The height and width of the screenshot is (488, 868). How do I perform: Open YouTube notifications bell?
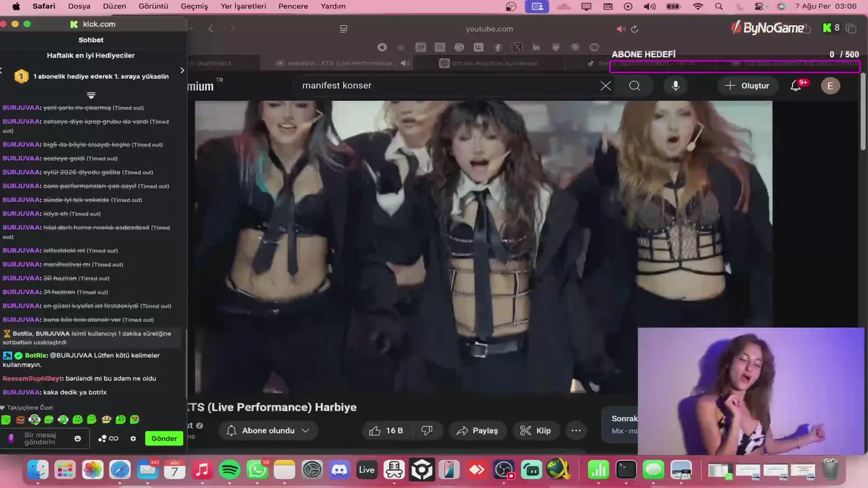click(796, 85)
